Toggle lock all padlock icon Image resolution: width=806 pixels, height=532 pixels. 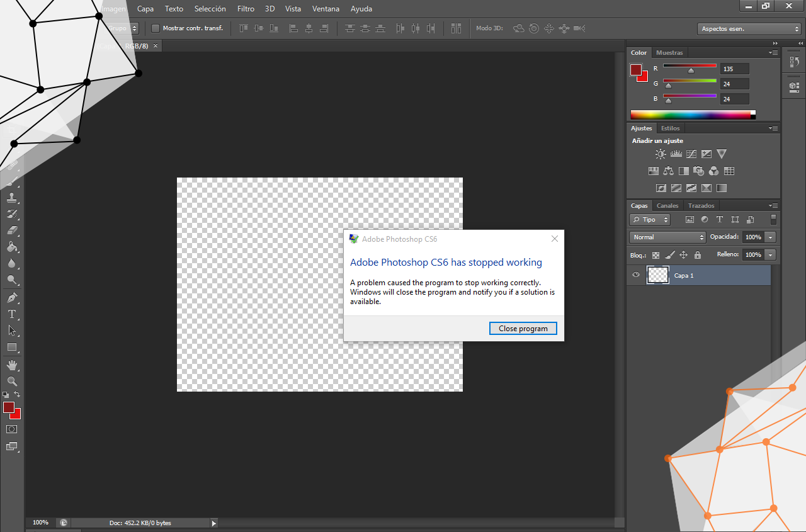698,255
